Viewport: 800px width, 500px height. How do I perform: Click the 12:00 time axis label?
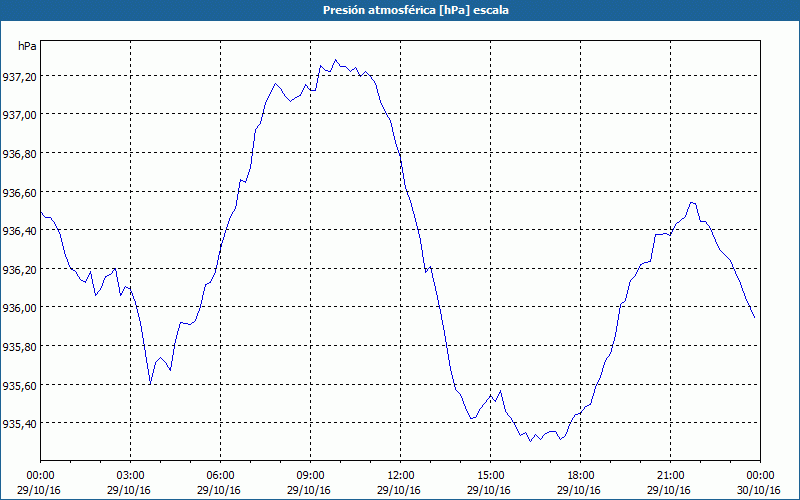tap(401, 476)
